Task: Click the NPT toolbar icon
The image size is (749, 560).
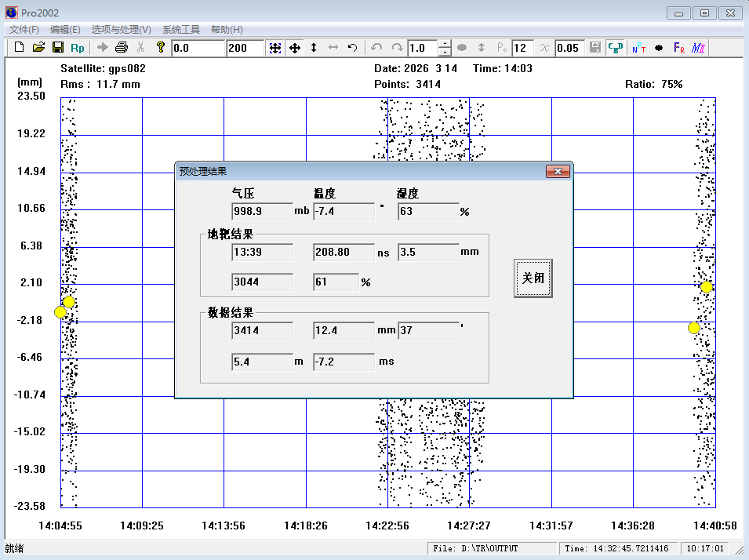Action: pos(638,48)
